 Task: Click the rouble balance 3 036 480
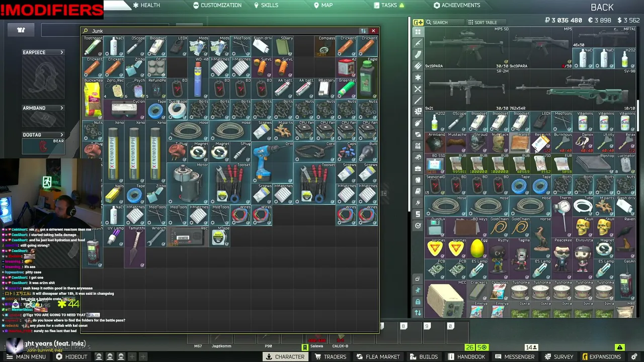563,21
